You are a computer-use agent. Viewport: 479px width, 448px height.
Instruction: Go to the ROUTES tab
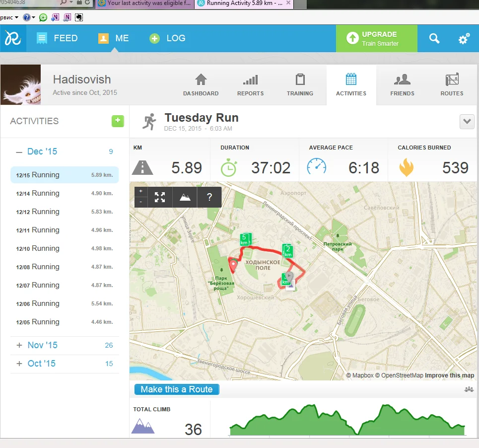[452, 85]
